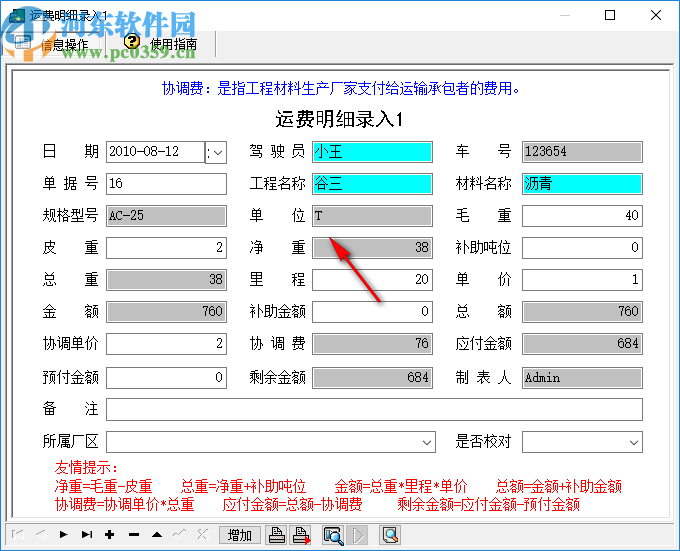Click the 增加 button
680x551 pixels.
(x=239, y=535)
